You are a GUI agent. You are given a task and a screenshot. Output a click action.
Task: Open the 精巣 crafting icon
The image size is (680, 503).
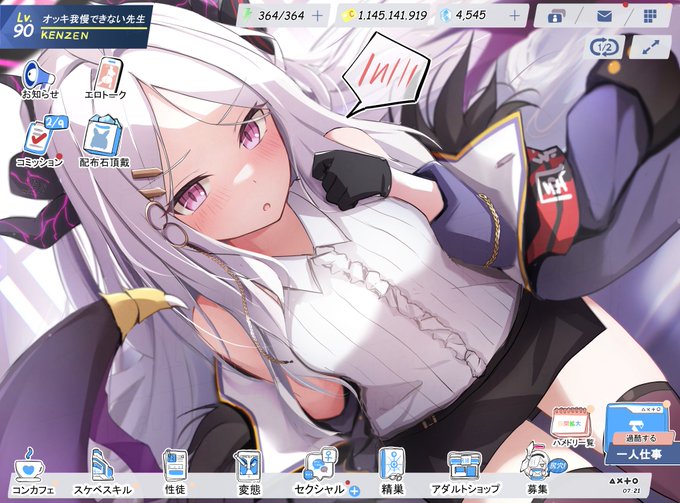pos(392,472)
